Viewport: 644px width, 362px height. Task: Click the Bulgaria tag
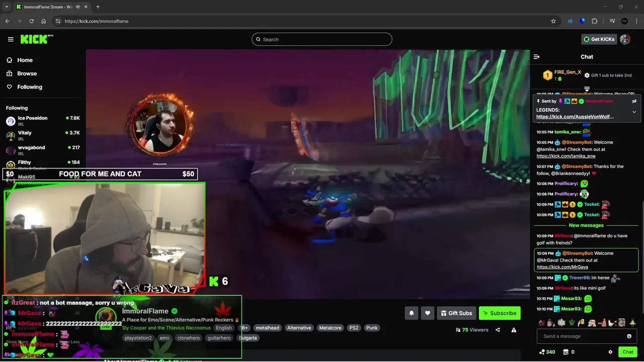(248, 338)
